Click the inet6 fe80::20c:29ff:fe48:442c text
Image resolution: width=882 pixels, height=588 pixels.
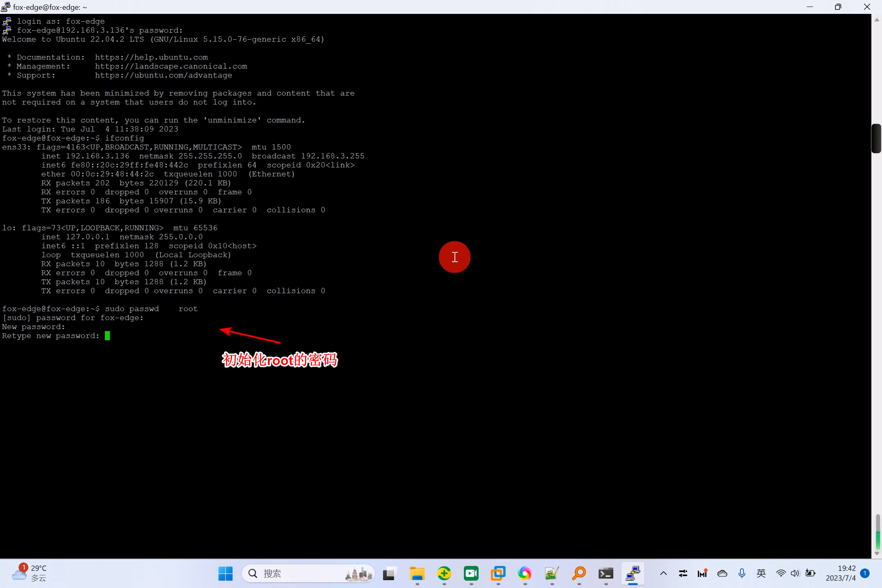click(115, 165)
